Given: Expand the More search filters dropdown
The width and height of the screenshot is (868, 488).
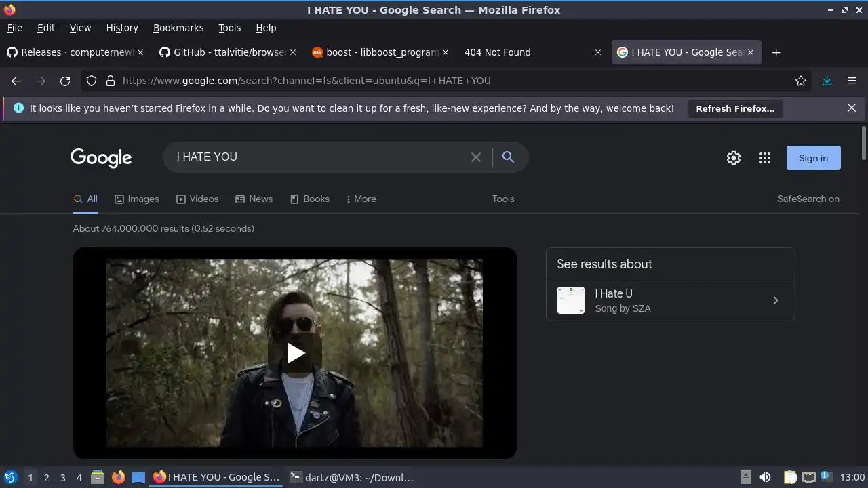Looking at the screenshot, I should pyautogui.click(x=361, y=199).
